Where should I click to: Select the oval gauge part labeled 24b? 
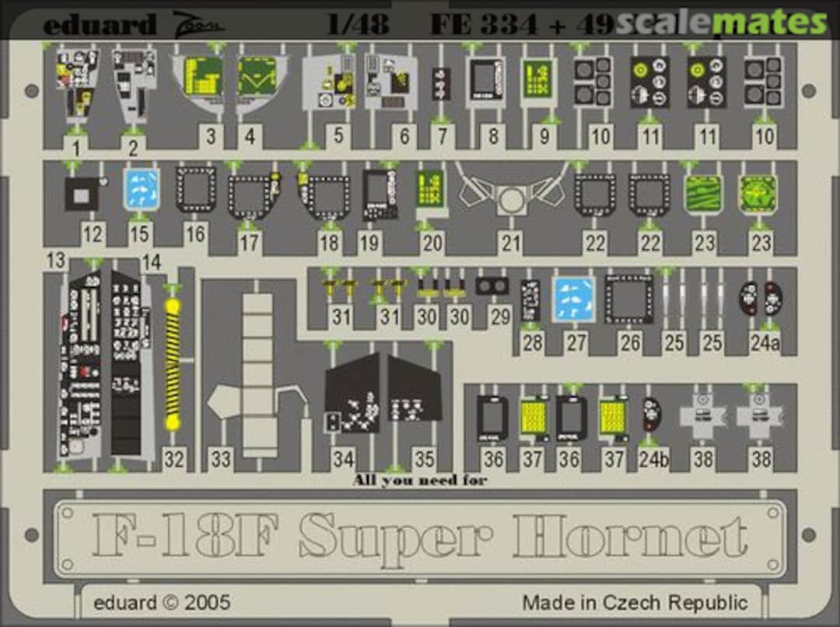tap(653, 415)
